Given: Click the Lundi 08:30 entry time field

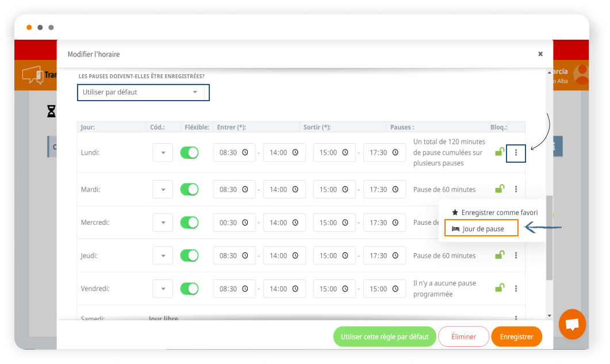Looking at the screenshot, I should click(234, 153).
